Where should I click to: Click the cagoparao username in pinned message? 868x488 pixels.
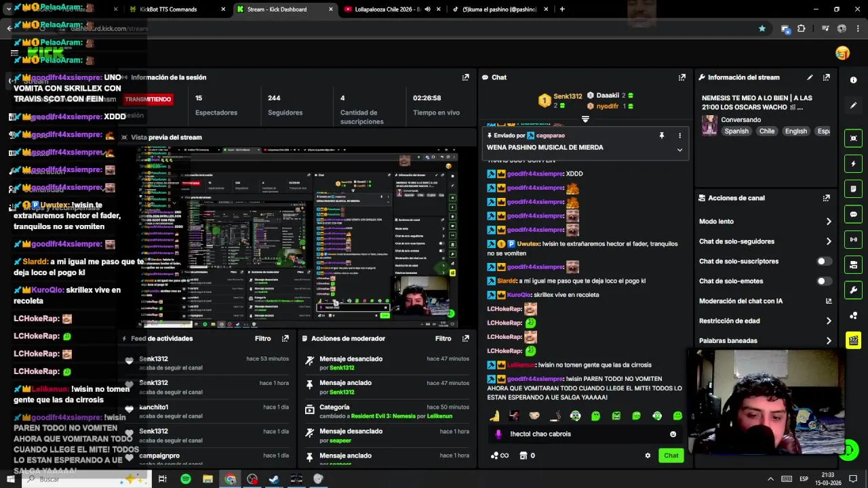pos(550,136)
